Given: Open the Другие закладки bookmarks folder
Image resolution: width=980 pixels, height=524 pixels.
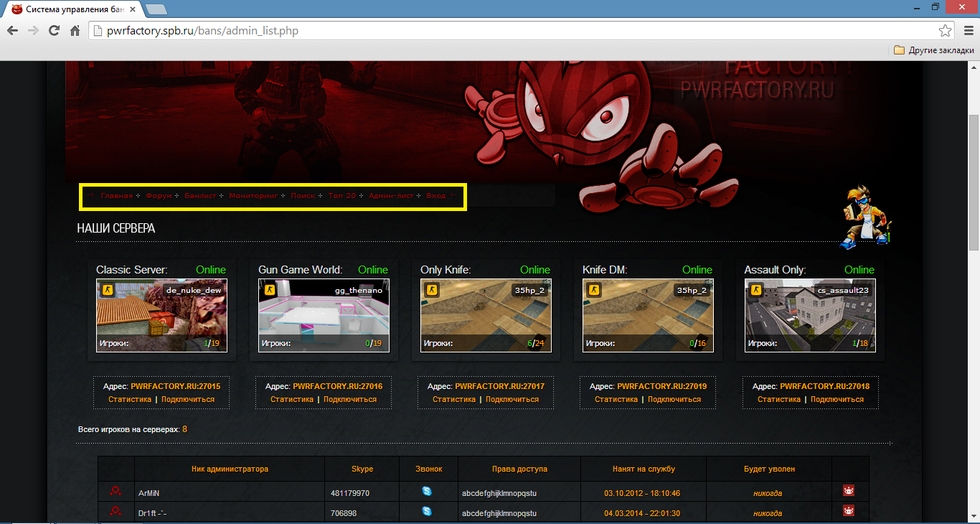Looking at the screenshot, I should (933, 50).
